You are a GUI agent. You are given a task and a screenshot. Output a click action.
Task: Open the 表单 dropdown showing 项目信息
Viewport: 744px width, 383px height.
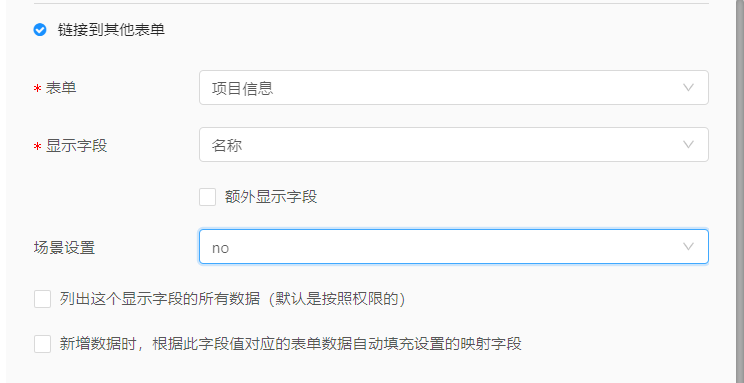pyautogui.click(x=454, y=88)
